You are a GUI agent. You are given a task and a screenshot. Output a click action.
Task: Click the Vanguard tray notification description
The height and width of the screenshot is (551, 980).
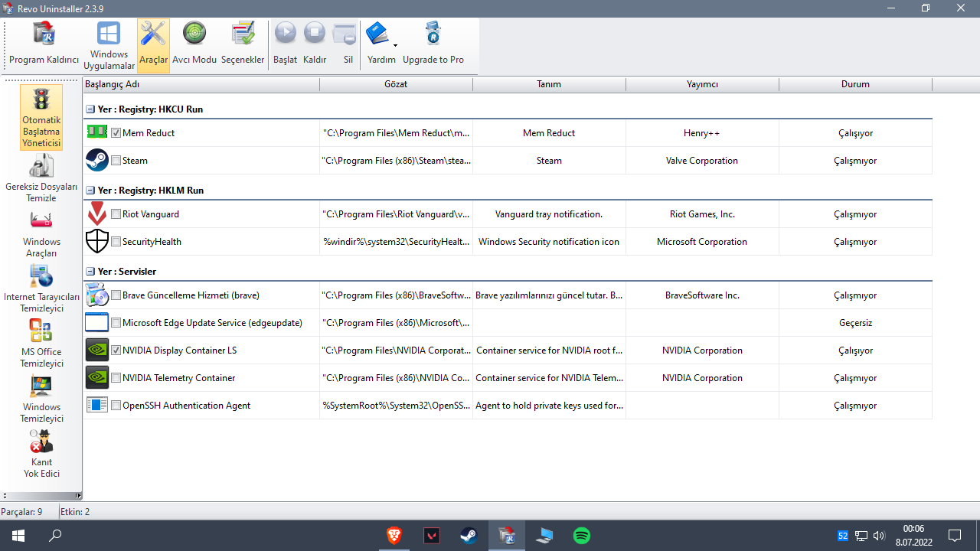coord(549,214)
